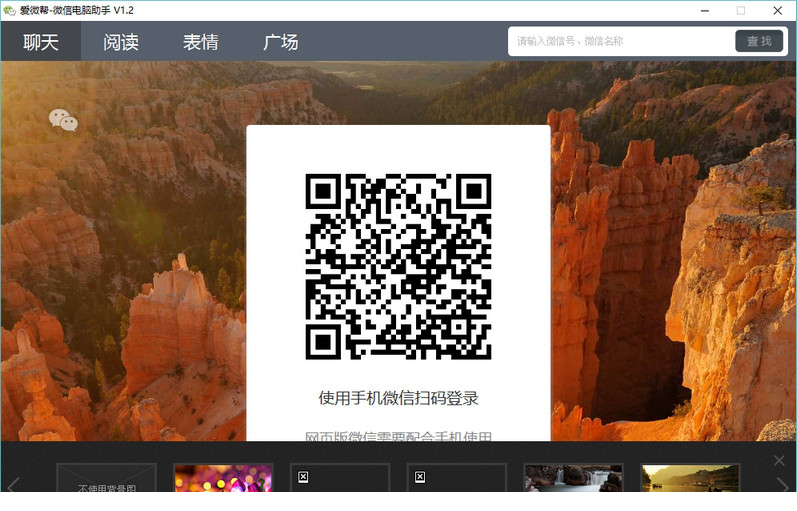Click the 使用手机微信扫码登录 text

398,398
